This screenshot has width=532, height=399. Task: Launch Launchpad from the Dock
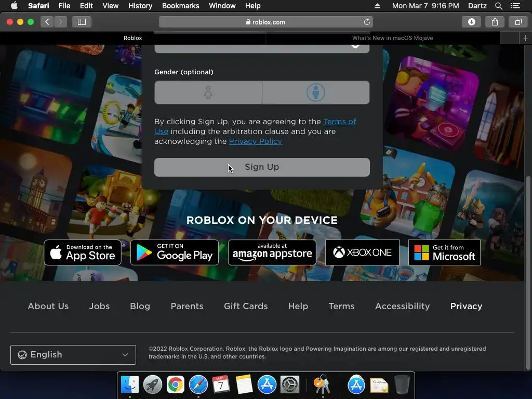click(153, 385)
